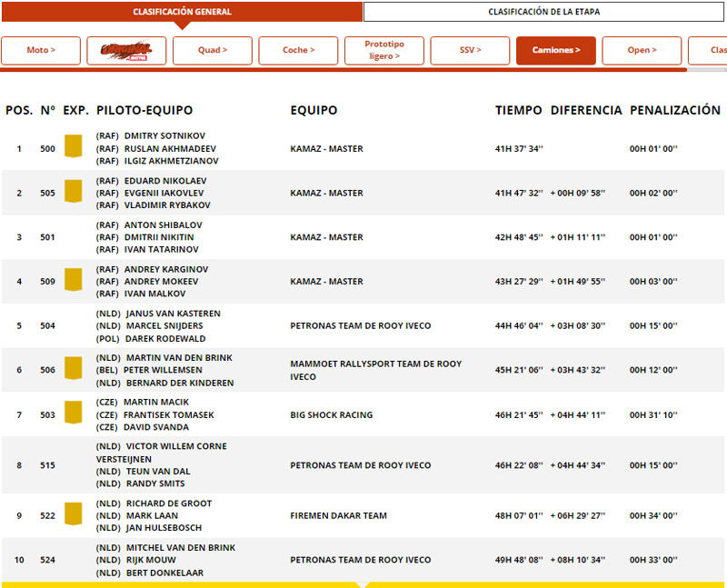Switch to the Open category
This screenshot has width=727, height=588.
[x=642, y=50]
